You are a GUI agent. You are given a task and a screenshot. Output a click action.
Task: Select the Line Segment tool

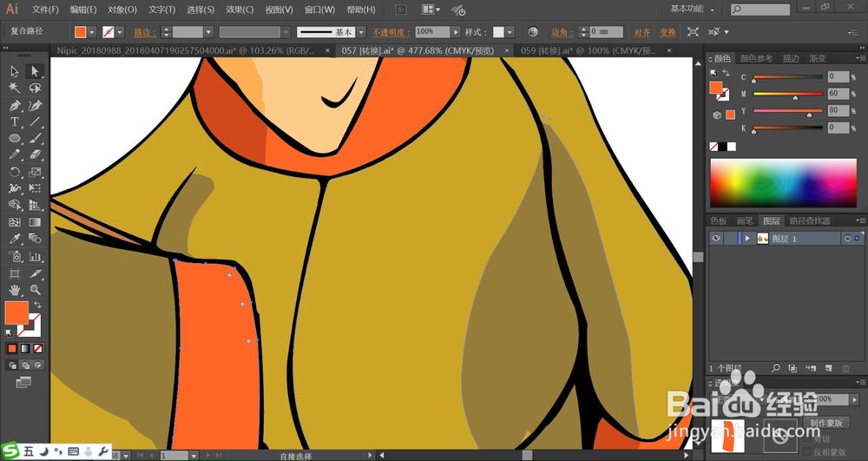coord(35,122)
